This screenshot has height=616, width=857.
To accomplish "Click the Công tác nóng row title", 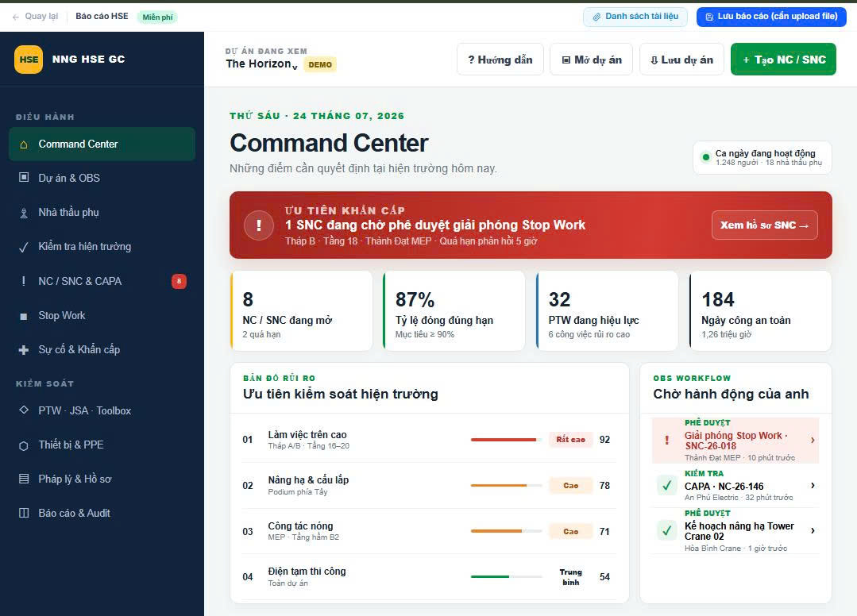I will tap(300, 526).
